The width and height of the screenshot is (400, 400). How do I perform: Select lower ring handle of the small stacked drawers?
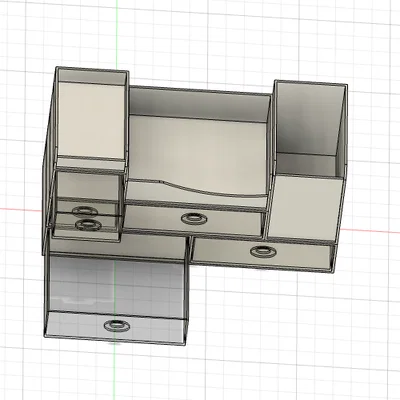pyautogui.click(x=88, y=225)
